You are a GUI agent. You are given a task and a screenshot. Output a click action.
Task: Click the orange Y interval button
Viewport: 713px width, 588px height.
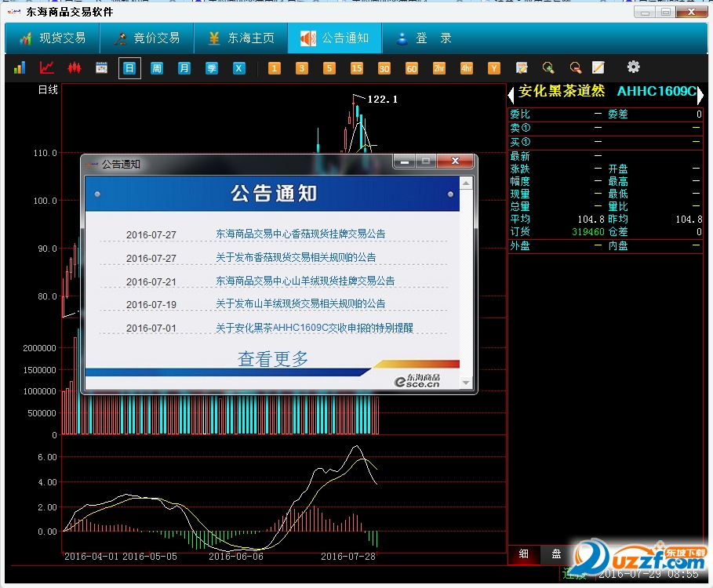(x=494, y=68)
